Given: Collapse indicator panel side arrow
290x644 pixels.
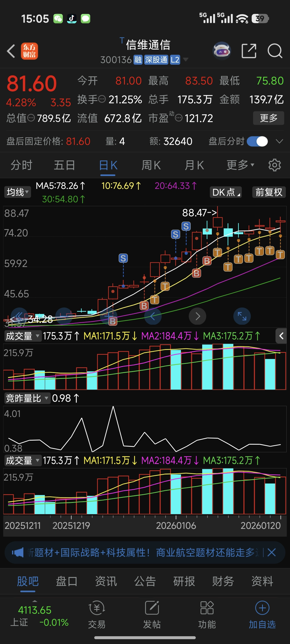Looking at the screenshot, I should pos(281,336).
